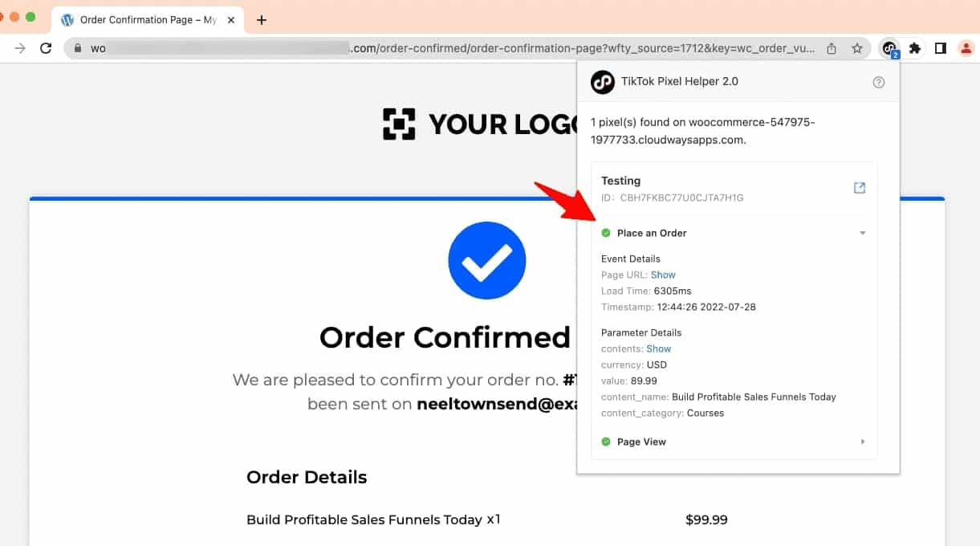The width and height of the screenshot is (980, 546).
Task: Expand the Page View event
Action: tap(863, 442)
